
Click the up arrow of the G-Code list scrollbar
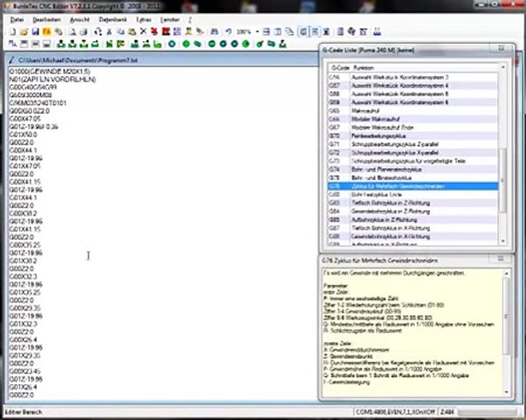click(503, 67)
